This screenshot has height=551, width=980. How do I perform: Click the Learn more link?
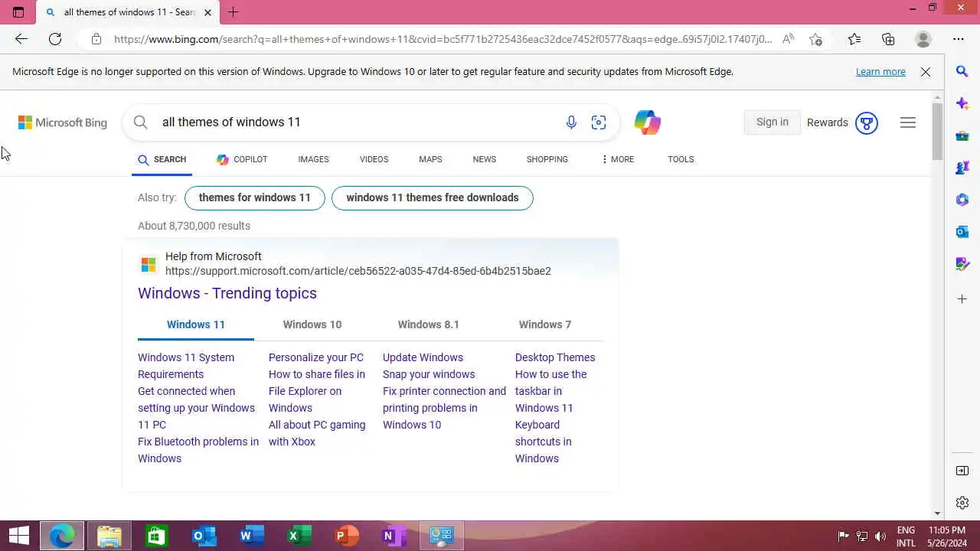pos(880,72)
